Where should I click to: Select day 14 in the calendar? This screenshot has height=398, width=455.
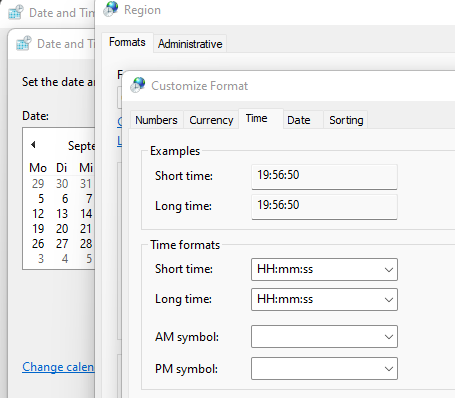point(86,214)
